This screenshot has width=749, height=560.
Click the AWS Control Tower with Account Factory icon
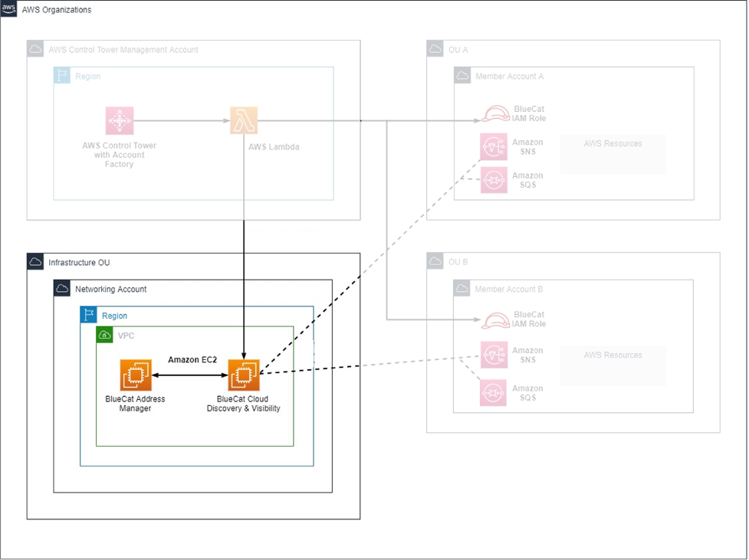[118, 120]
